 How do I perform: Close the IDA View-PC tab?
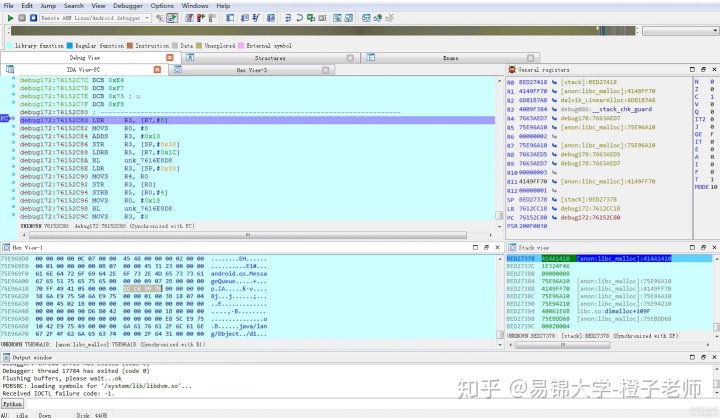tap(158, 69)
